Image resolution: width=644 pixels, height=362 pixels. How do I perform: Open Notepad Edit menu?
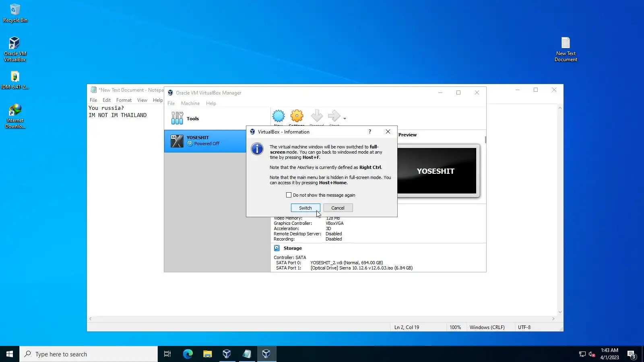tap(107, 100)
